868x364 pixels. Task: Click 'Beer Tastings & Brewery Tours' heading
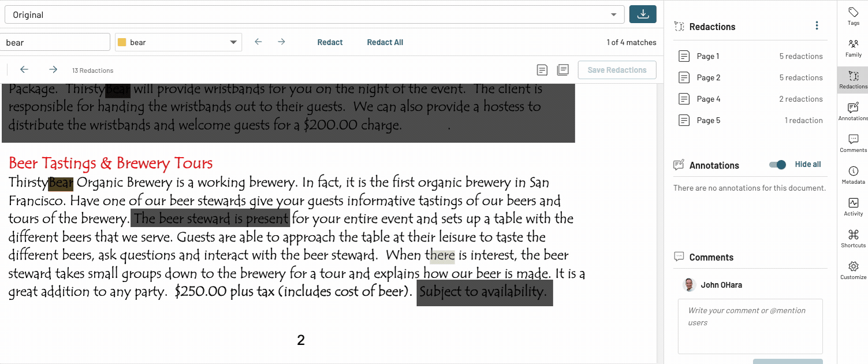click(x=111, y=164)
